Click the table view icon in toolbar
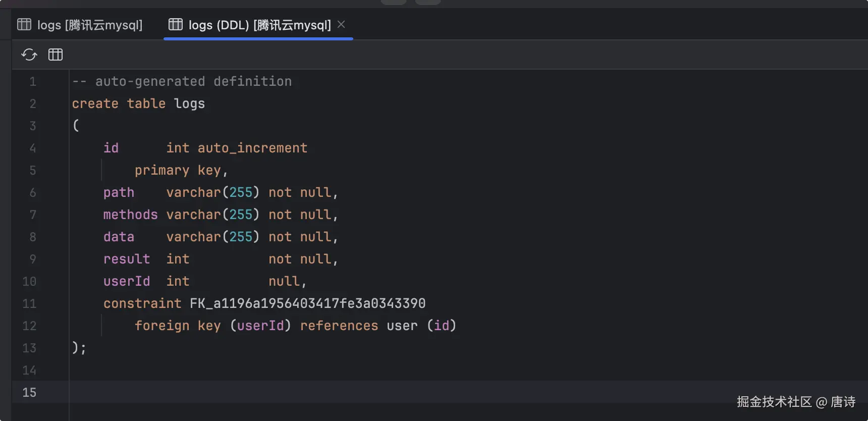Image resolution: width=868 pixels, height=421 pixels. (x=56, y=55)
